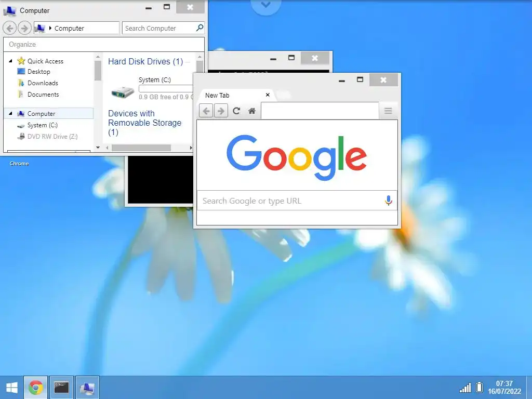Screen dimensions: 532x399
Task: Click the Chrome desktop shortcut label
Action: pyautogui.click(x=19, y=164)
